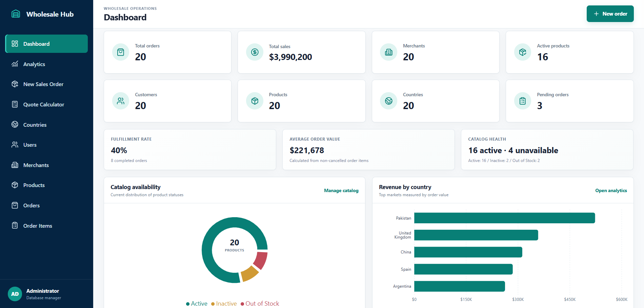Click the Products cube icon in sidebar

point(15,185)
